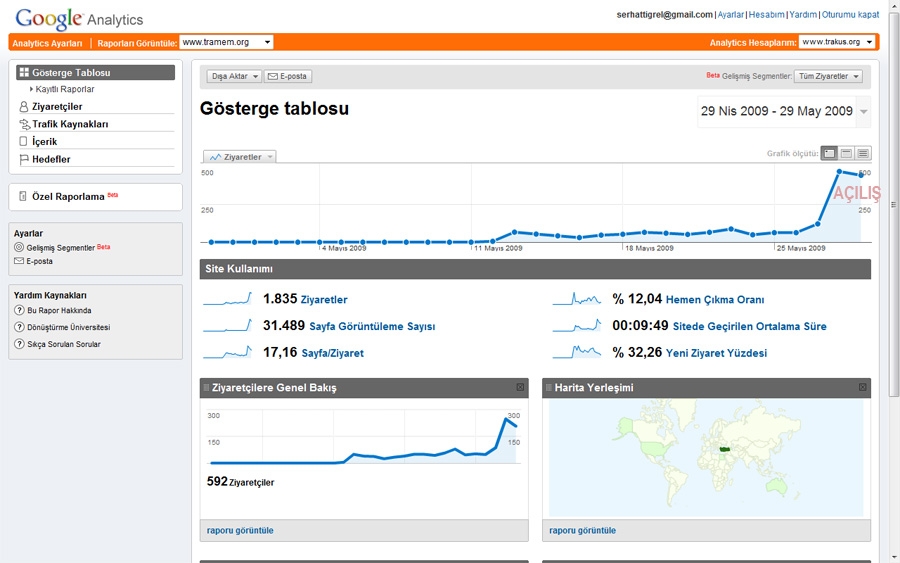This screenshot has width=900, height=563.
Task: Select the daily graph scale icon
Action: pyautogui.click(x=829, y=153)
